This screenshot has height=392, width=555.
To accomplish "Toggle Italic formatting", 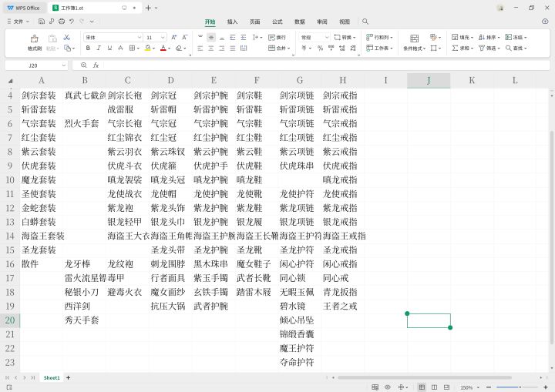I will [99, 48].
